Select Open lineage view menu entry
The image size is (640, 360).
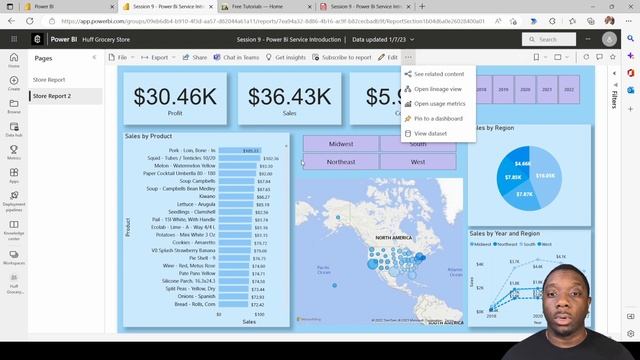point(438,89)
